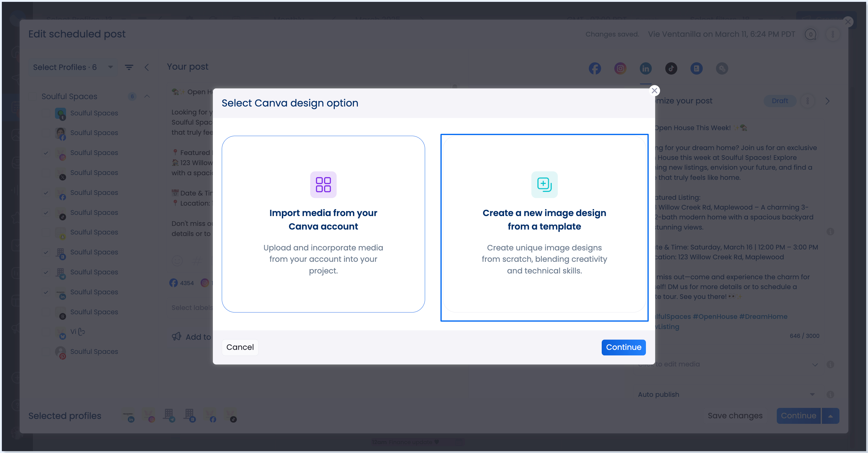Go to next customize post panel
This screenshot has width=868, height=453.
[827, 101]
